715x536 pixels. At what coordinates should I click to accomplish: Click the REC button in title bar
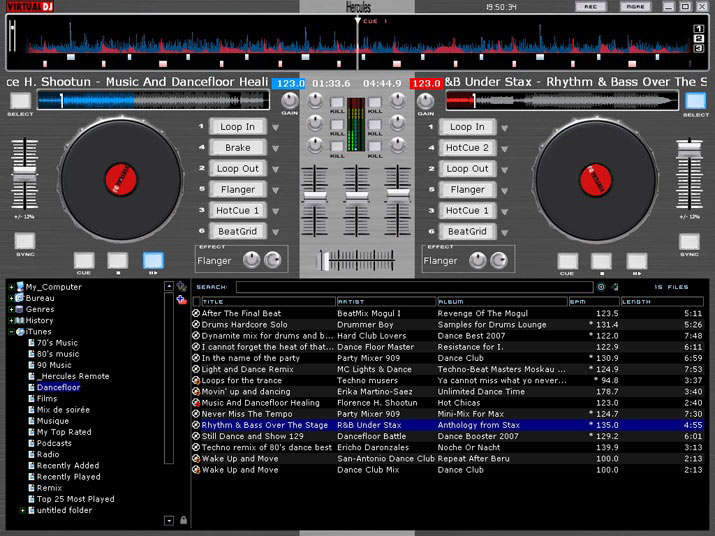coord(591,7)
